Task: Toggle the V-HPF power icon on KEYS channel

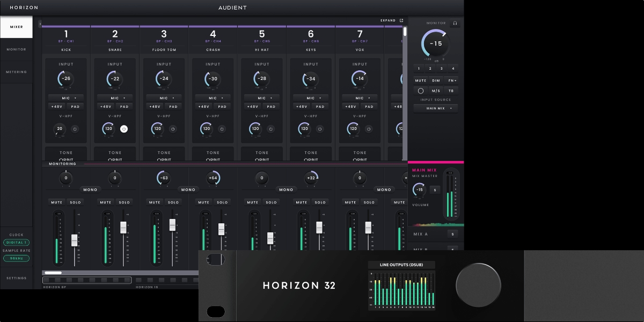Action: click(320, 129)
